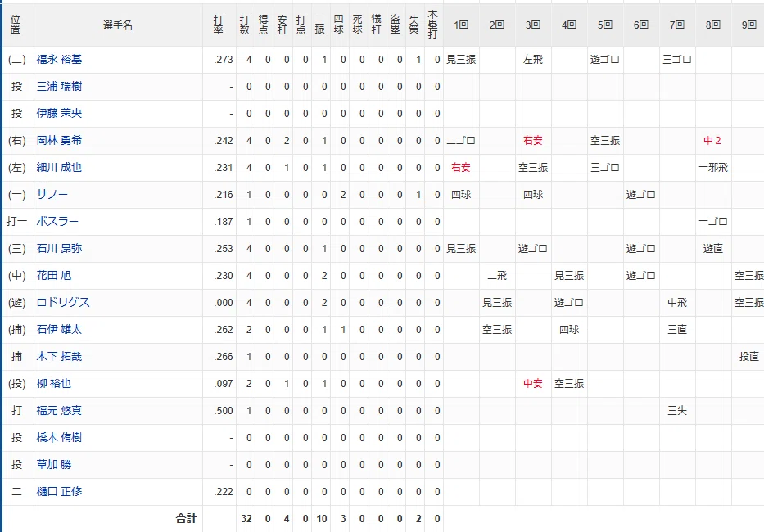The height and width of the screenshot is (532, 764).
Task: Open player link 岡林 勇希
Action: tap(59, 140)
